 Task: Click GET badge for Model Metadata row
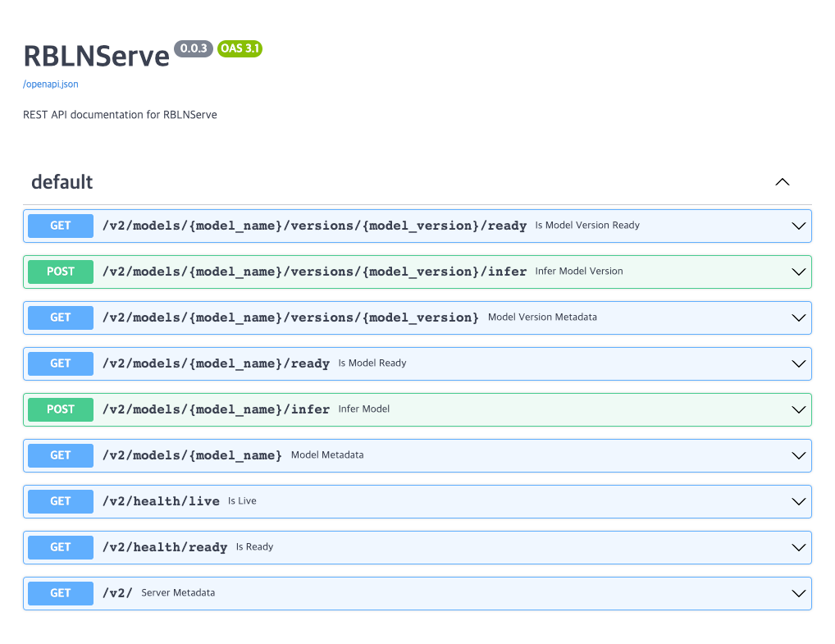coord(61,455)
